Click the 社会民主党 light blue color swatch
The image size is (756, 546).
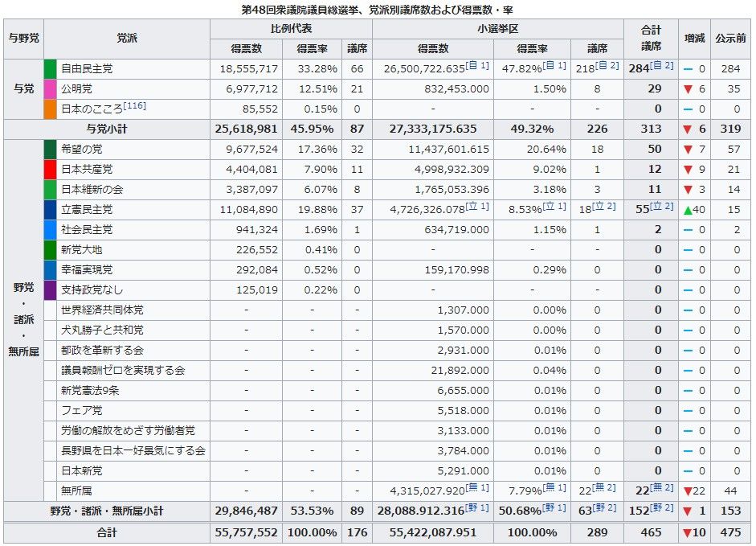click(50, 230)
